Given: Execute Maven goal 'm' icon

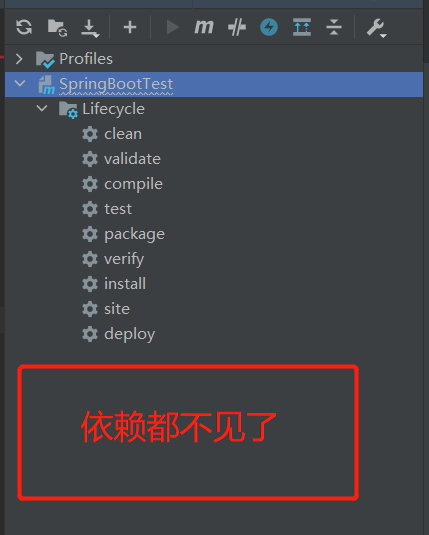Looking at the screenshot, I should [204, 27].
